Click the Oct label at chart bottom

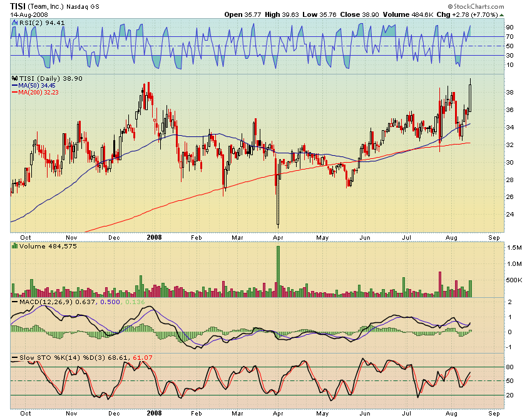(x=26, y=413)
